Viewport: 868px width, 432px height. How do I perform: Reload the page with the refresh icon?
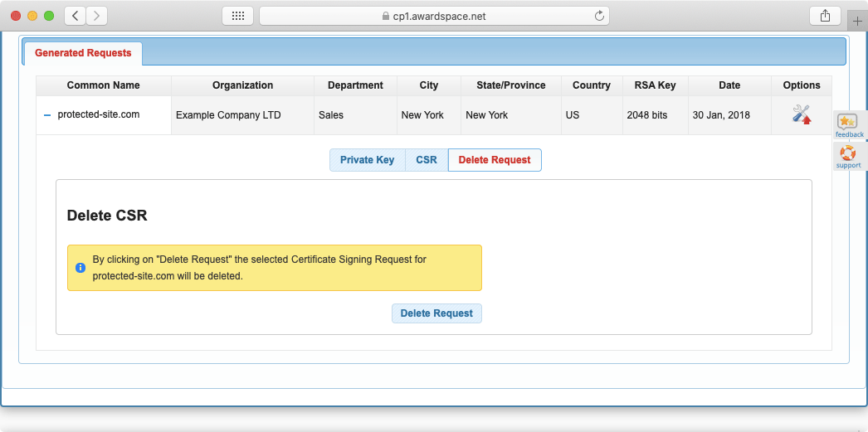point(599,16)
